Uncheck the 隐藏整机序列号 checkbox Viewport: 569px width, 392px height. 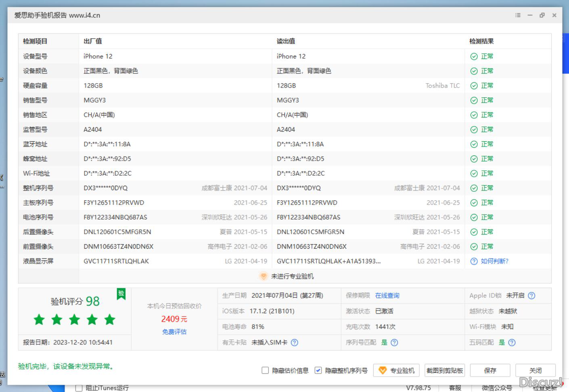click(x=318, y=370)
